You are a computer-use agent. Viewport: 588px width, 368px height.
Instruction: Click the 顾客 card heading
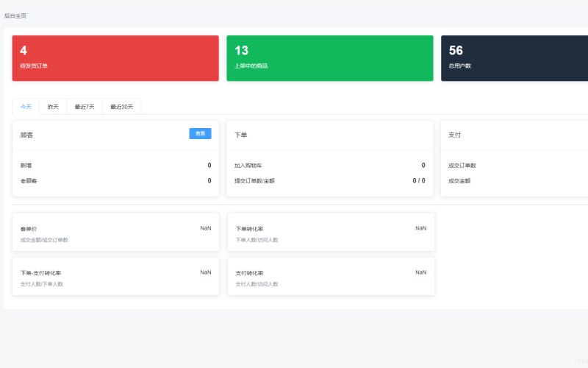tap(26, 135)
